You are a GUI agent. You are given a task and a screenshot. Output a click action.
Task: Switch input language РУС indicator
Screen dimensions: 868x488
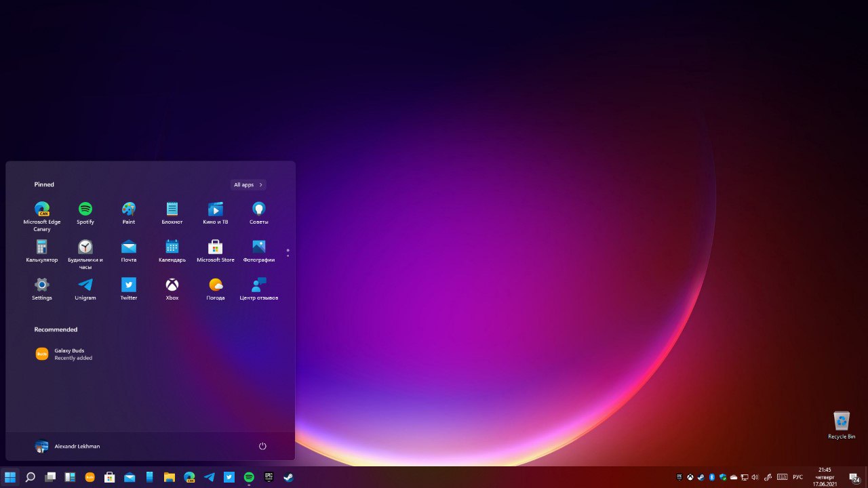798,477
